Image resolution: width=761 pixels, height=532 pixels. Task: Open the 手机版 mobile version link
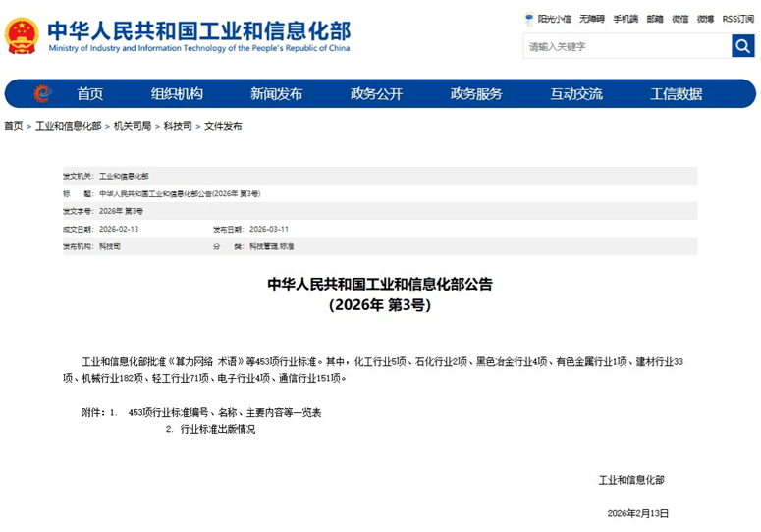pyautogui.click(x=625, y=19)
